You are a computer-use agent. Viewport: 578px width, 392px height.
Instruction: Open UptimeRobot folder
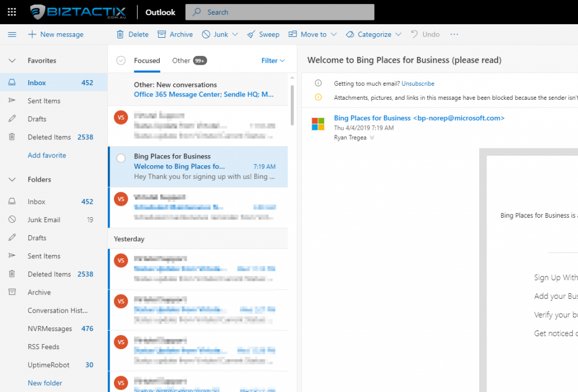click(54, 365)
